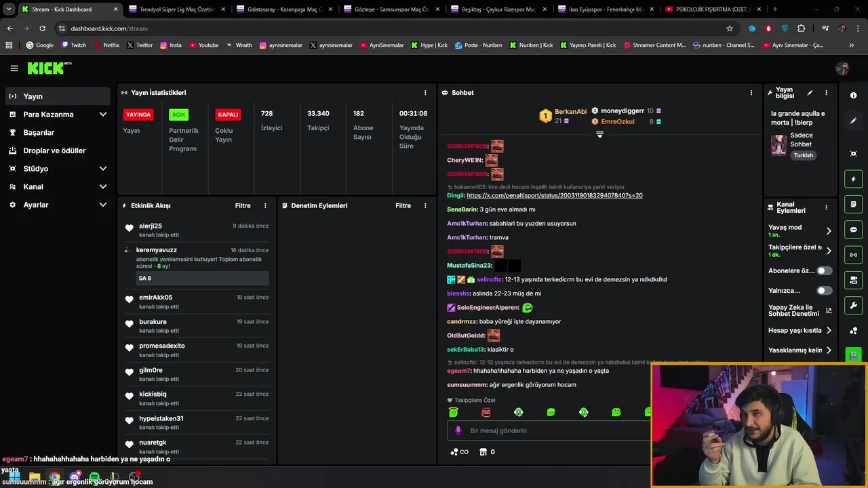Screen dimensions: 868x488
Task: Click the YAYINDA status badge
Action: [x=138, y=115]
